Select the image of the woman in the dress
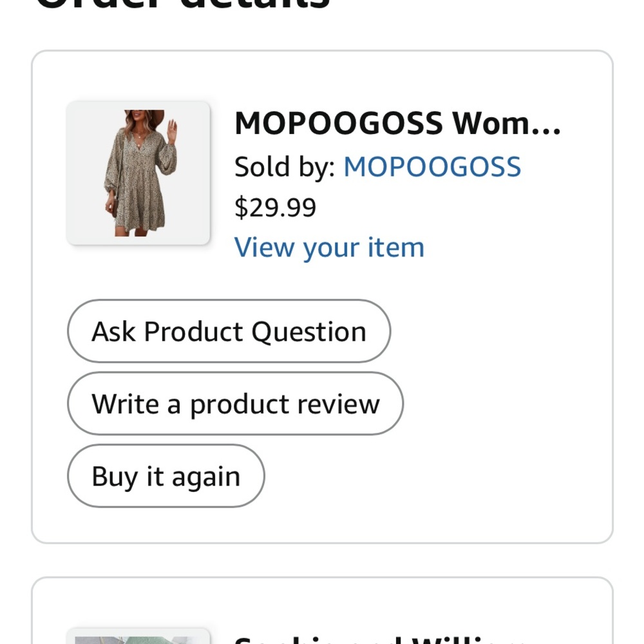This screenshot has width=644, height=644. [138, 173]
